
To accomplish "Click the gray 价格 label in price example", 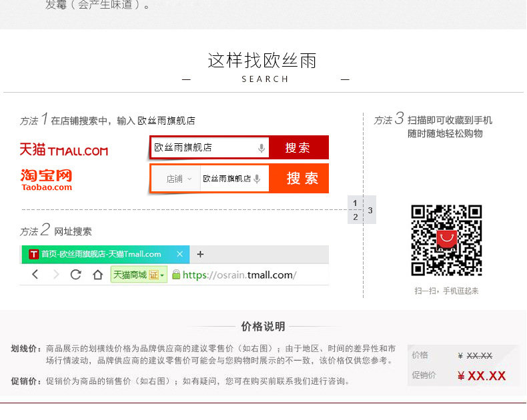I will 420,355.
